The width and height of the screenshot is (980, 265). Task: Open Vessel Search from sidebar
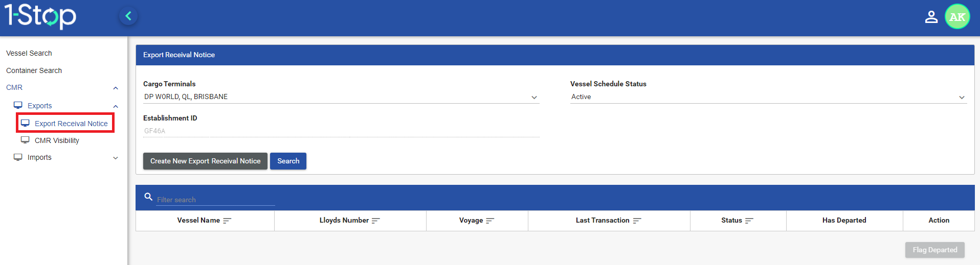click(29, 53)
